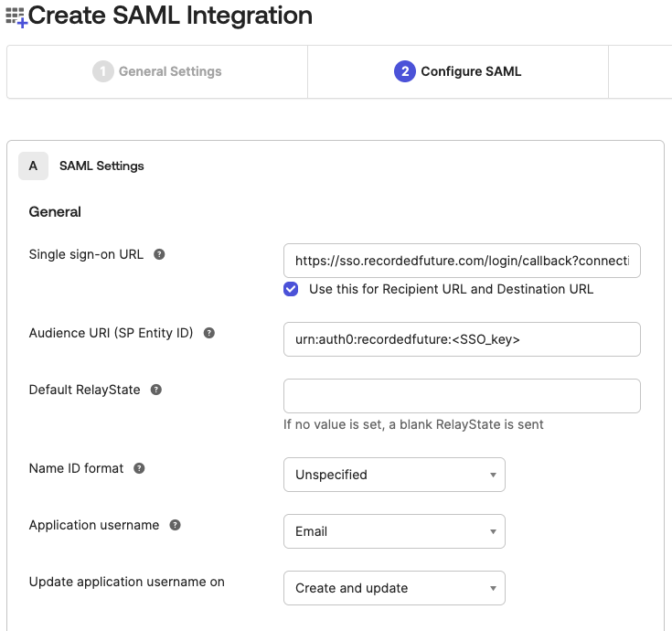
Task: Go to the General Settings step tab
Action: pyautogui.click(x=157, y=71)
